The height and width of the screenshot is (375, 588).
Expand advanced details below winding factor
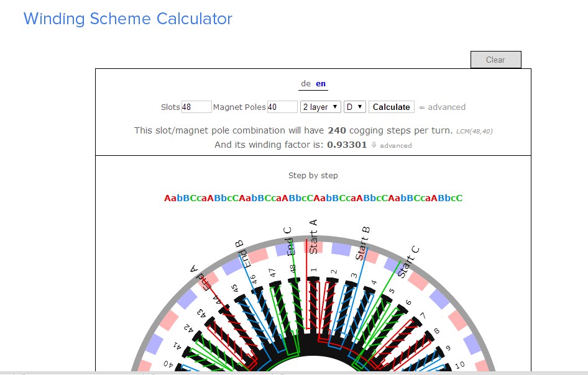click(x=392, y=145)
